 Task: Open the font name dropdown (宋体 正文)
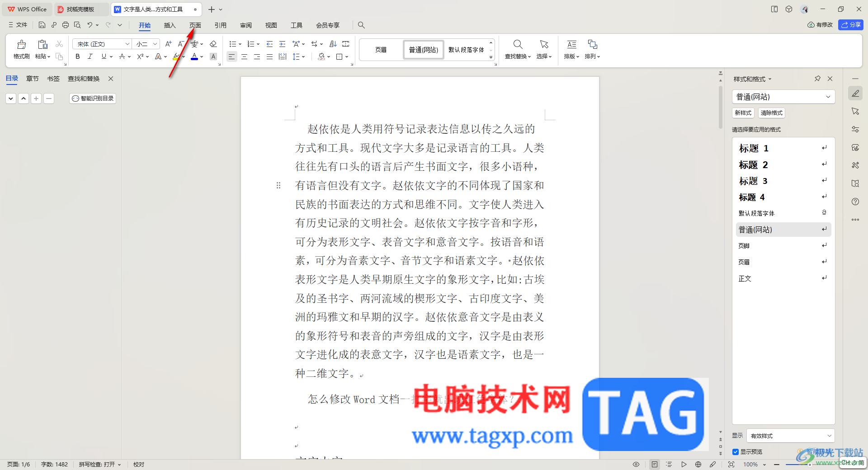click(127, 44)
